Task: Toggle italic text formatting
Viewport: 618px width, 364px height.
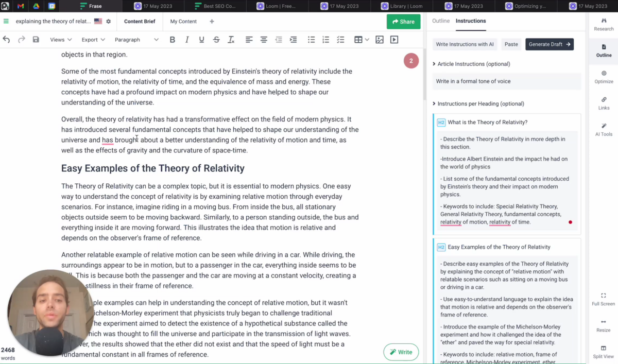Action: click(x=187, y=40)
